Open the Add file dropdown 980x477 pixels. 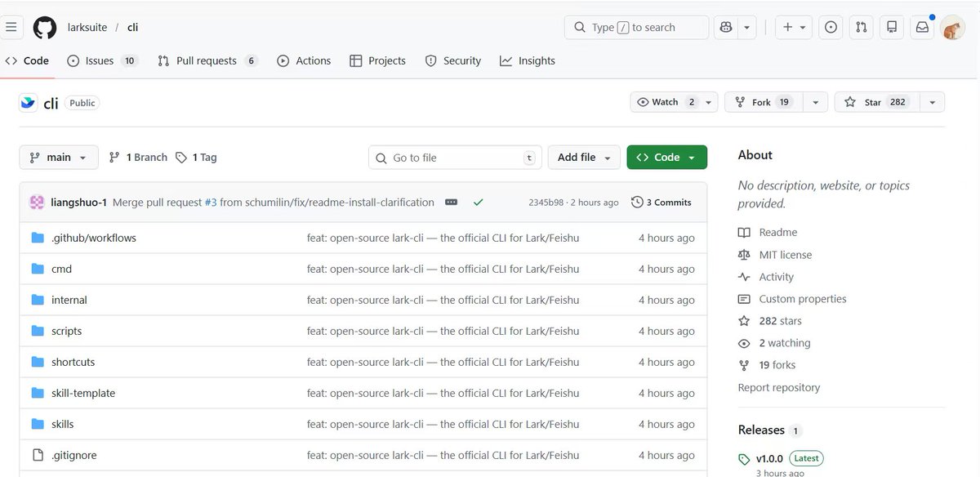[585, 158]
